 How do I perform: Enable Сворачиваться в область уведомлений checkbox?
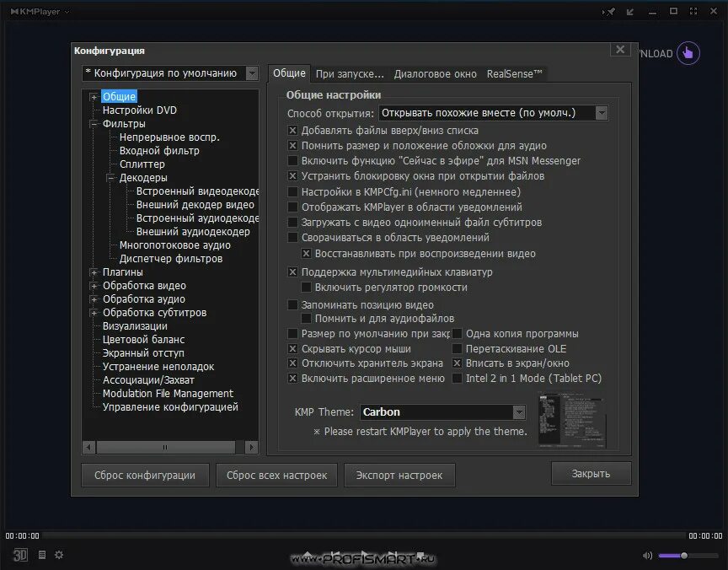pos(292,238)
